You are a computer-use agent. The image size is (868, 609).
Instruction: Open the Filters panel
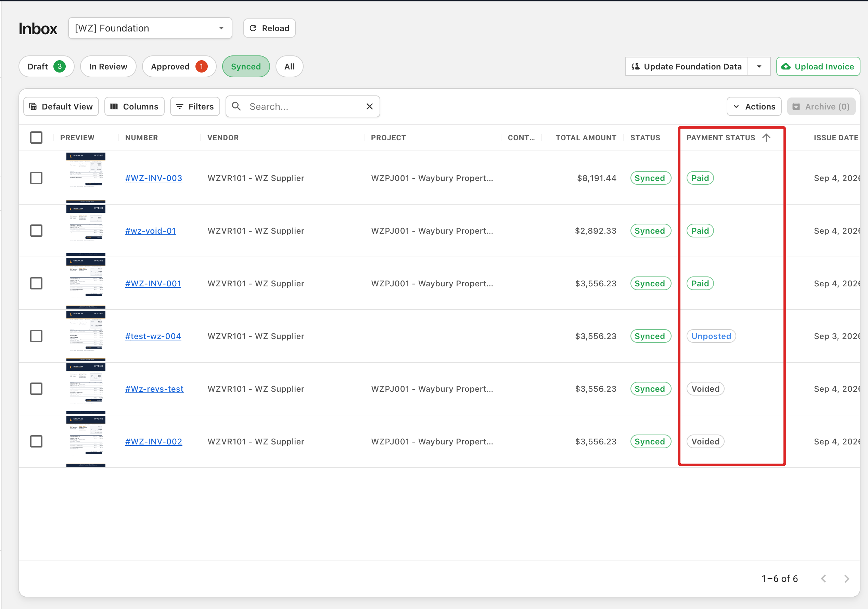click(195, 106)
